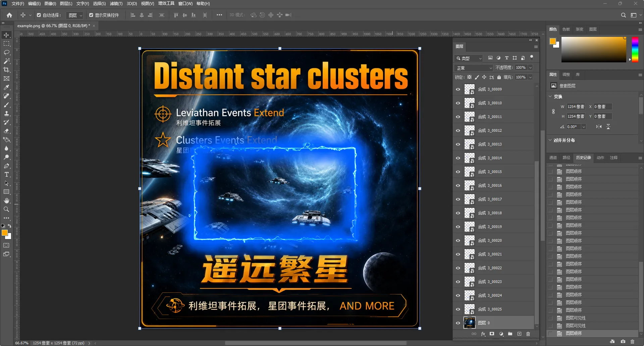
Task: Click the foreground orange color swatch in toolbar
Action: tap(4, 233)
